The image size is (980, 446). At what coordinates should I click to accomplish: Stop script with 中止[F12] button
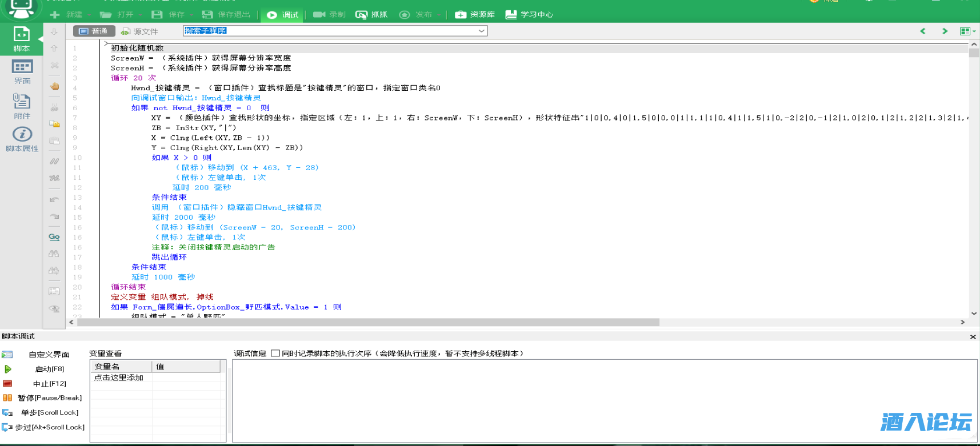tap(43, 384)
